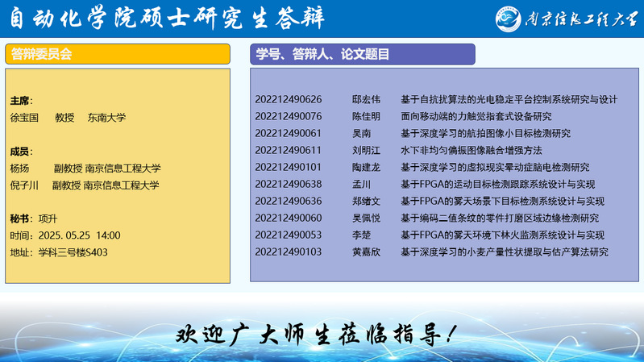This screenshot has width=644, height=362.
Task: Click the welcome banner 欢迎广大师生莅临指导
Action: tap(321, 334)
